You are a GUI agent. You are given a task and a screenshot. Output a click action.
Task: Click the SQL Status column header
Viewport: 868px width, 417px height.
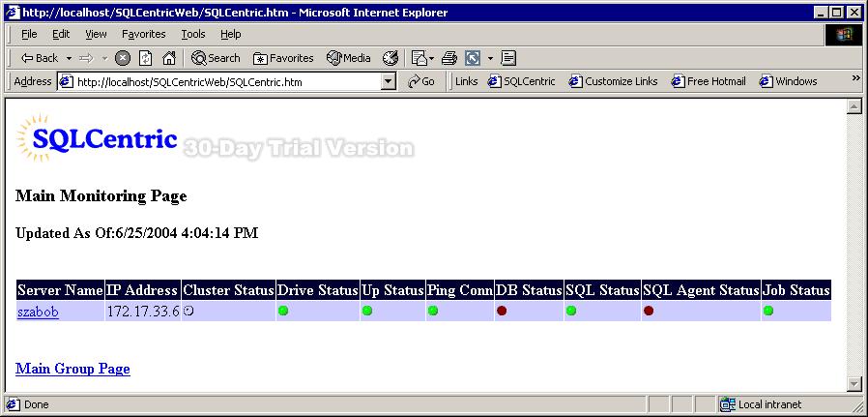pos(603,290)
